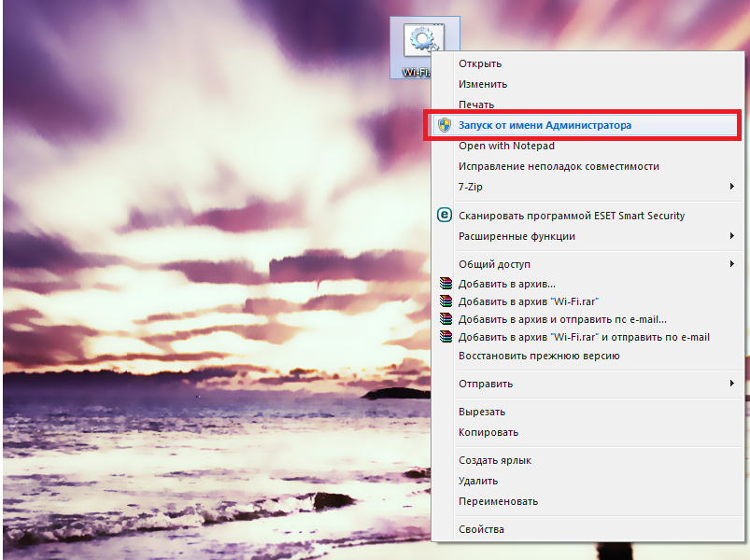Screen dimensions: 750x560
Task: Click WinRAR icon beside 'Добавить в архив и отправить по e-mail...'
Action: pyautogui.click(x=446, y=318)
